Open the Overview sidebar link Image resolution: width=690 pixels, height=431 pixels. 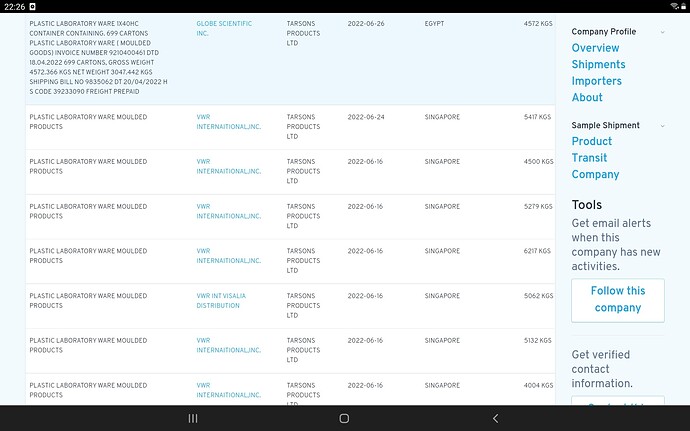[595, 48]
